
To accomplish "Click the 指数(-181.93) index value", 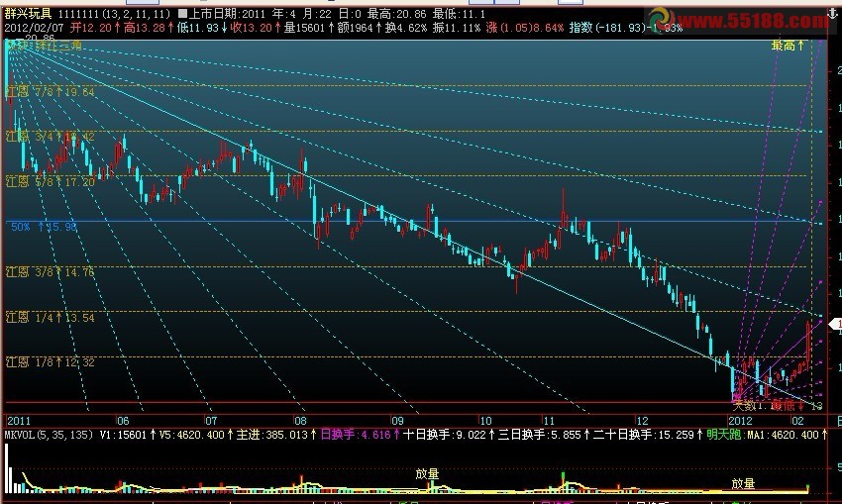I will (607, 28).
